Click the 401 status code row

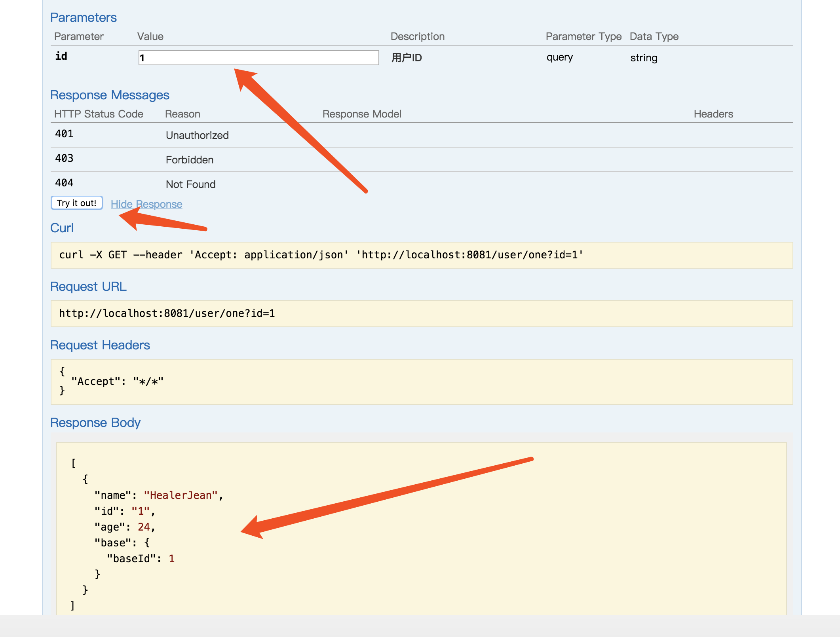pyautogui.click(x=64, y=134)
